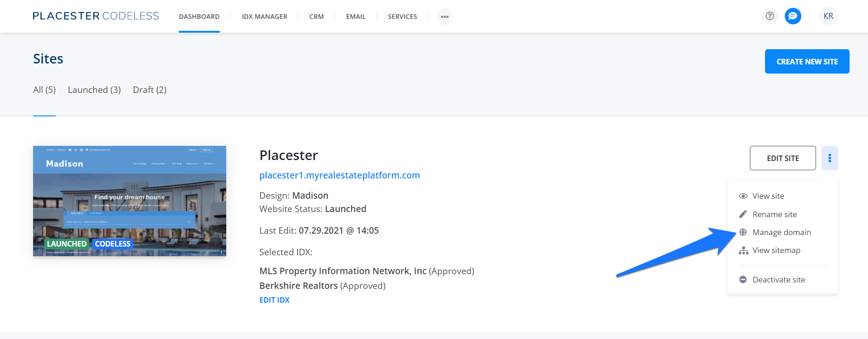Click the minus-circle icon beside Deactivate site
Screen dimensions: 868x339
pyautogui.click(x=743, y=280)
